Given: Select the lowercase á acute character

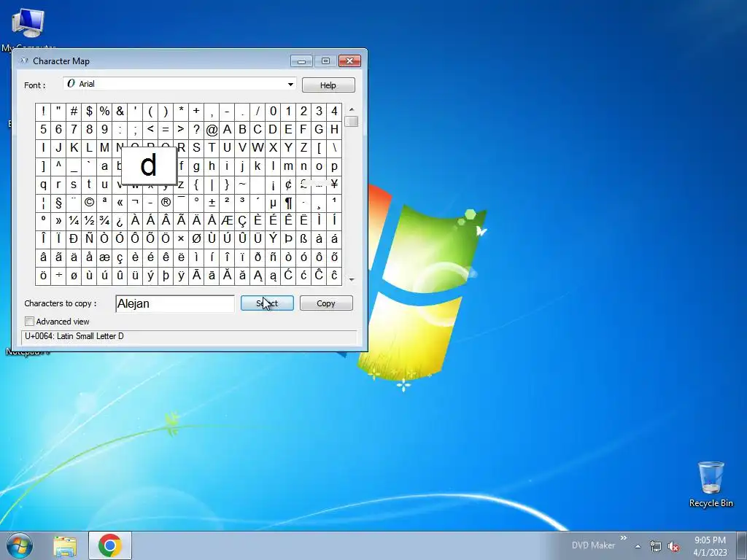Looking at the screenshot, I should point(334,238).
